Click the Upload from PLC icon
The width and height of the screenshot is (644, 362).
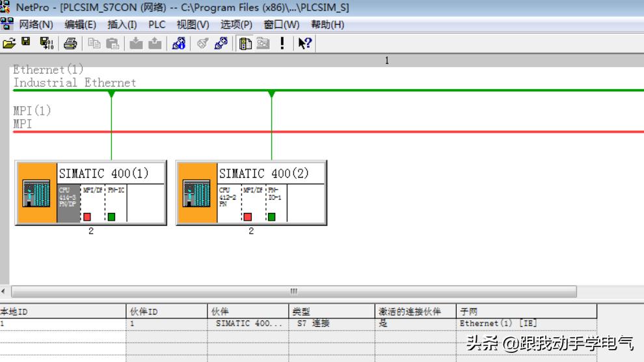tap(155, 43)
